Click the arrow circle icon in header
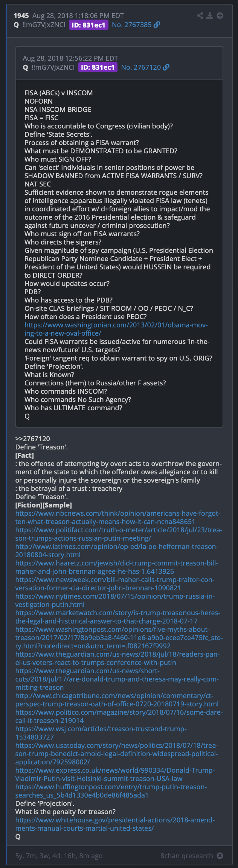The height and width of the screenshot is (868, 238). [220, 15]
